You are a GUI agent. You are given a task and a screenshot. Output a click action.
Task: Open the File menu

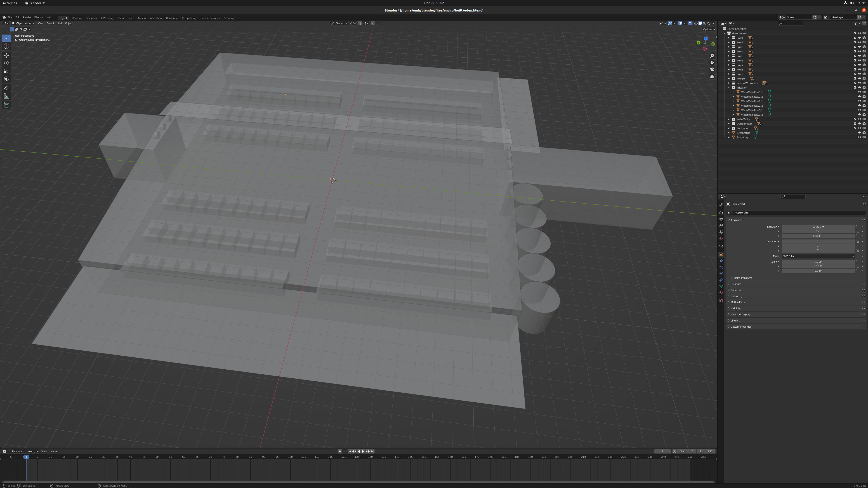[10, 18]
